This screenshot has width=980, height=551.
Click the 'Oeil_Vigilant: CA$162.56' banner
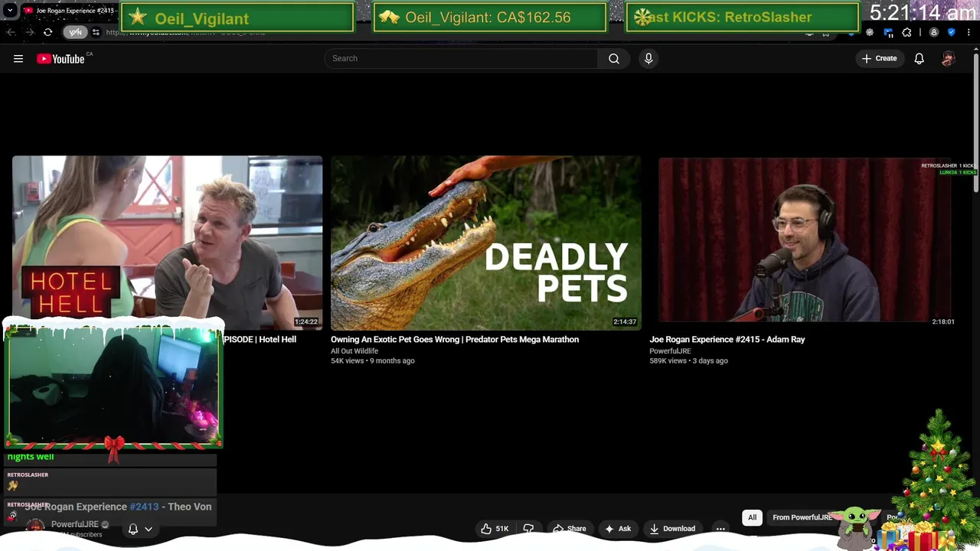489,18
